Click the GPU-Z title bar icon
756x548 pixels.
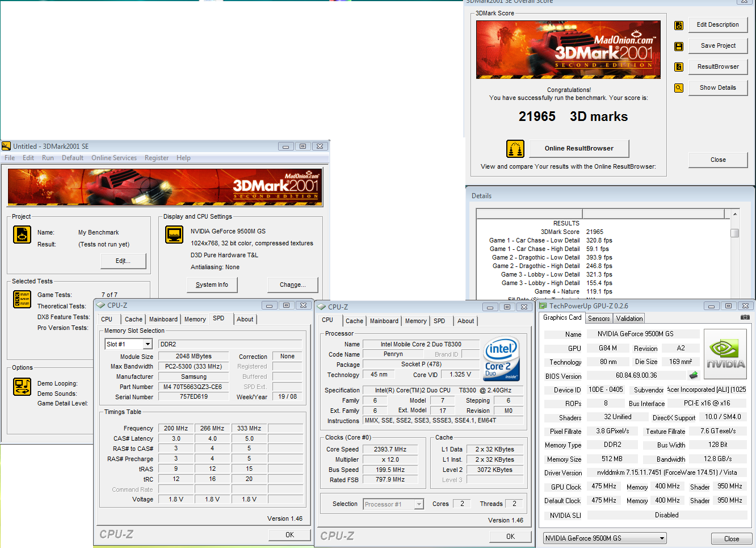(543, 306)
